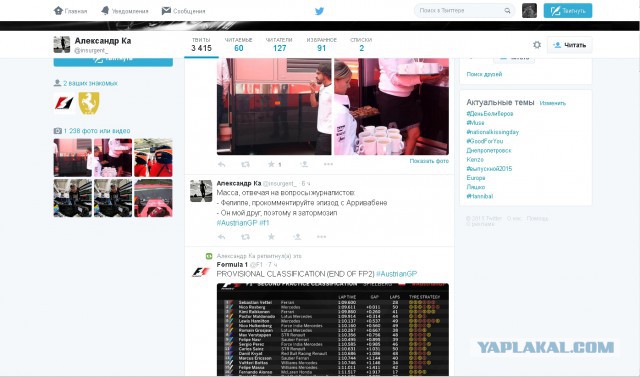Open 1 238 фото или видео link
Image resolution: width=640 pixels, height=377 pixels.
(x=97, y=131)
